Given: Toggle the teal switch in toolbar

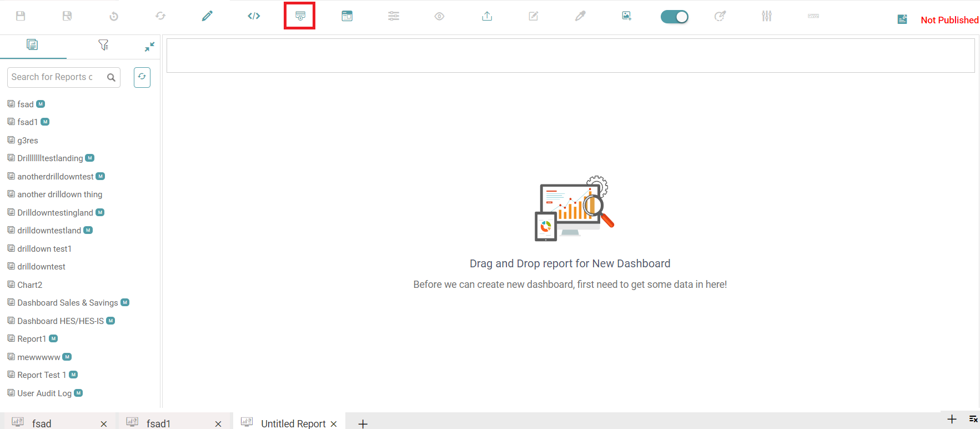Looking at the screenshot, I should pyautogui.click(x=674, y=17).
